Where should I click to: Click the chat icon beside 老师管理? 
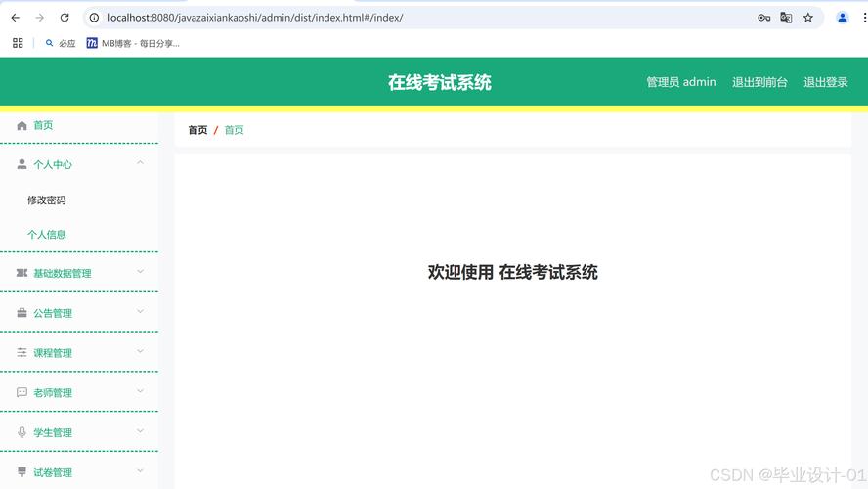(x=22, y=392)
